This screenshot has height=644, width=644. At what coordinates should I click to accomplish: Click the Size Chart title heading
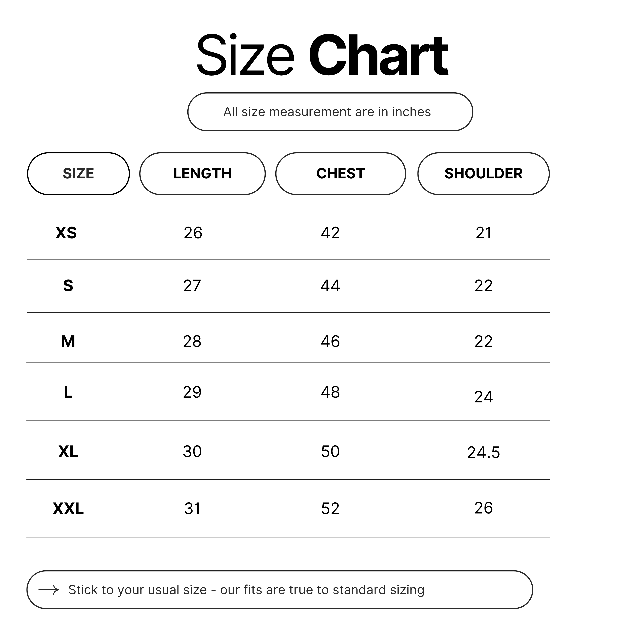(322, 55)
